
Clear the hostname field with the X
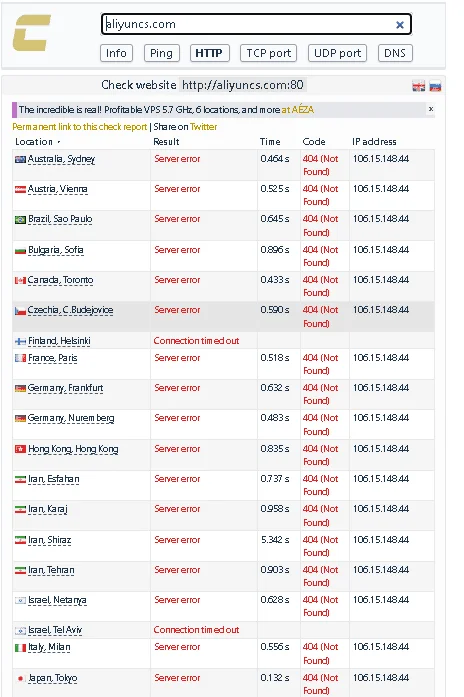(400, 25)
